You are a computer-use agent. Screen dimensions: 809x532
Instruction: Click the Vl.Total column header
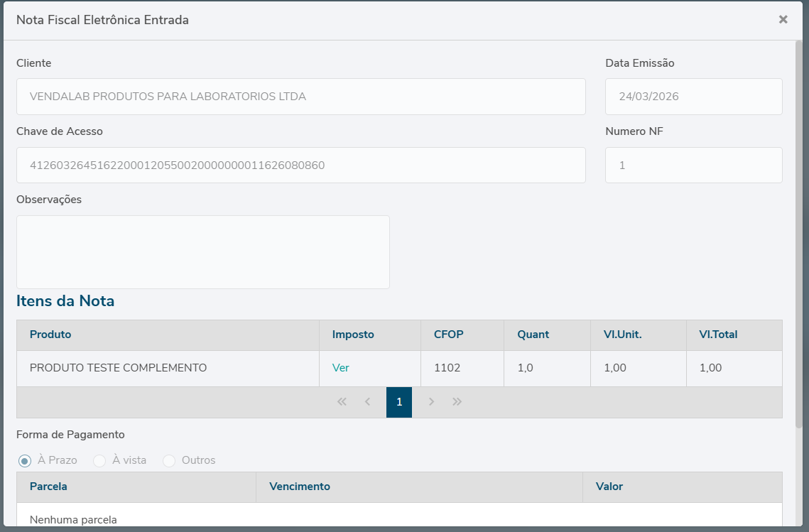[718, 335]
